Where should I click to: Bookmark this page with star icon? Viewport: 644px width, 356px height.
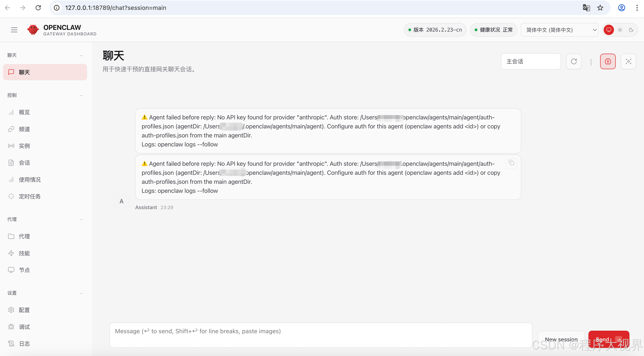600,8
